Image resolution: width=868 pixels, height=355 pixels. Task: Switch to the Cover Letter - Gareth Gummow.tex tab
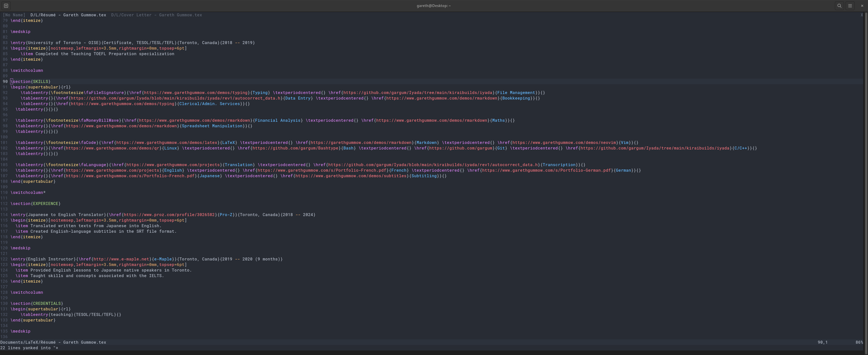(157, 15)
